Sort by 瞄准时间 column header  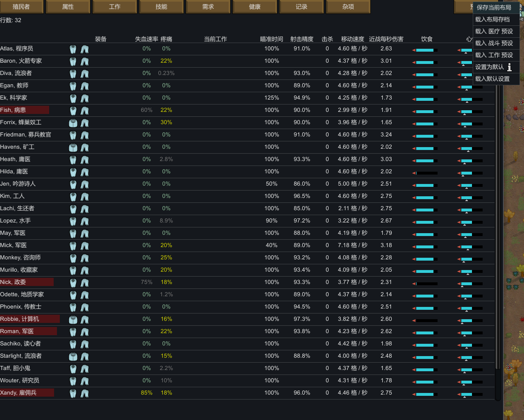(x=272, y=39)
